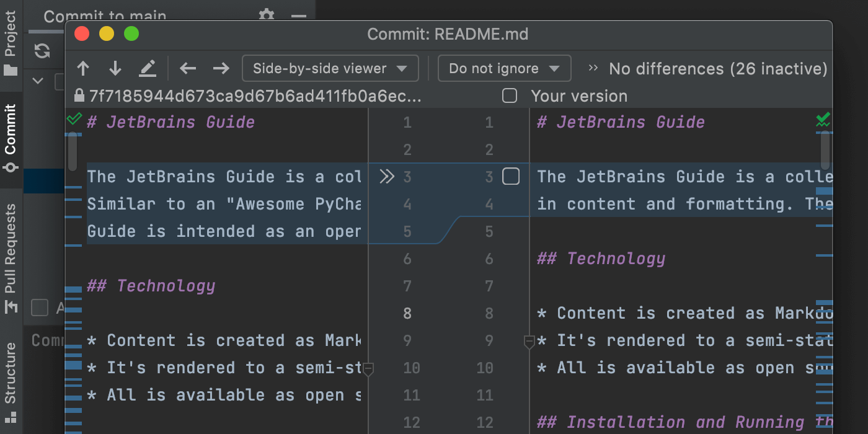Expand the hidden toolbar items chevron

[x=593, y=68]
